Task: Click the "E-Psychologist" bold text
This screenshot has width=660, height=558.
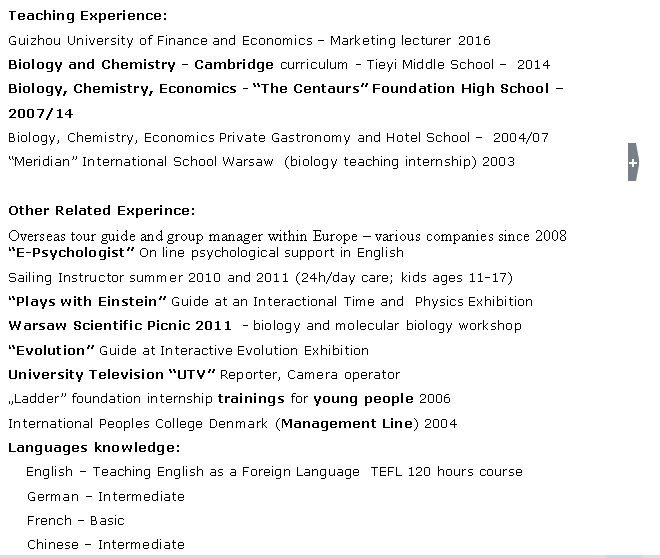Action: coord(71,253)
